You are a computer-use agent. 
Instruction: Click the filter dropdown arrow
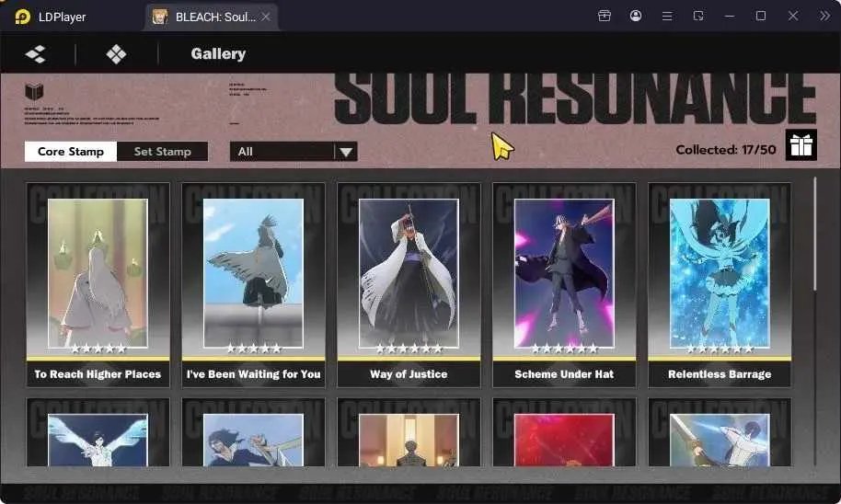(346, 153)
